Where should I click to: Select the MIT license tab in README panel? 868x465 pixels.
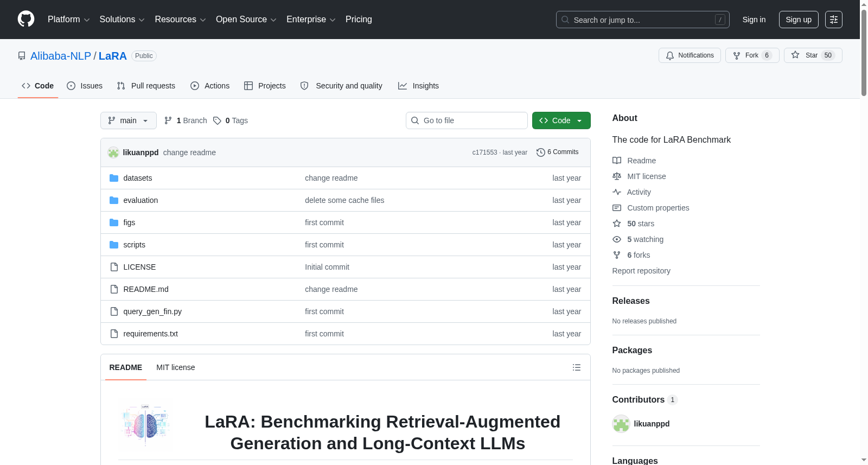point(176,367)
